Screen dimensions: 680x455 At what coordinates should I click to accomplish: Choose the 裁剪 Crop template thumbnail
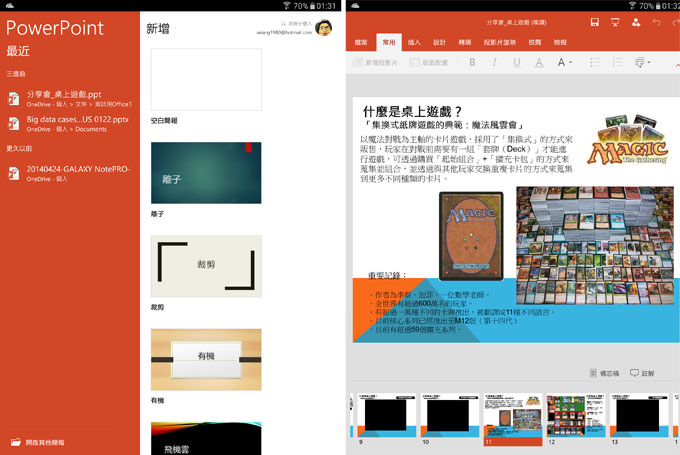[206, 266]
